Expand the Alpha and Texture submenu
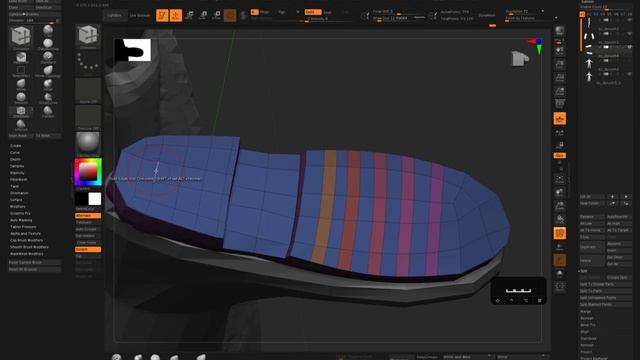 click(x=25, y=233)
